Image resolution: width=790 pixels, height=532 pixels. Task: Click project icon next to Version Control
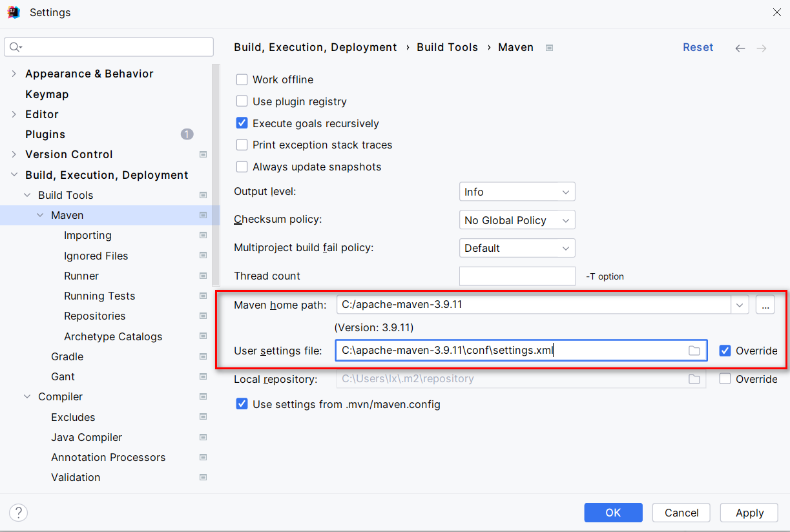[x=203, y=154]
